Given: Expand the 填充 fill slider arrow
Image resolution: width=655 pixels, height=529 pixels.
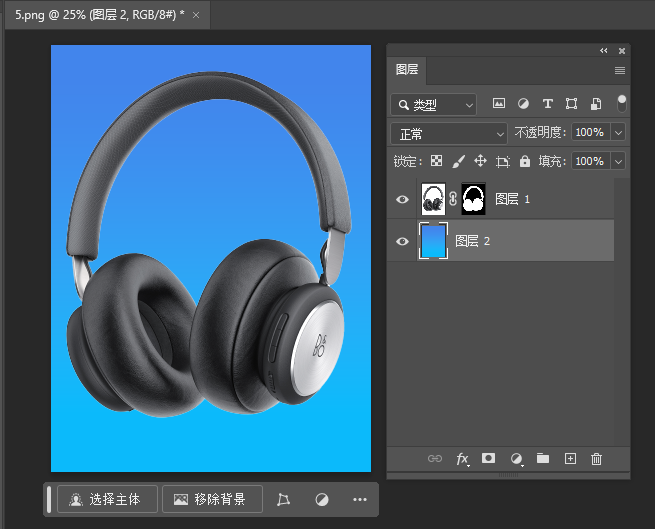Looking at the screenshot, I should pyautogui.click(x=618, y=161).
